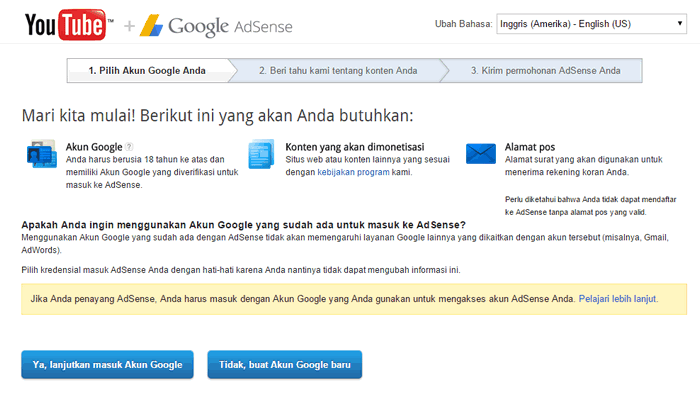Click the Akun Google contact card icon
The height and width of the screenshot is (395, 700).
coord(42,154)
